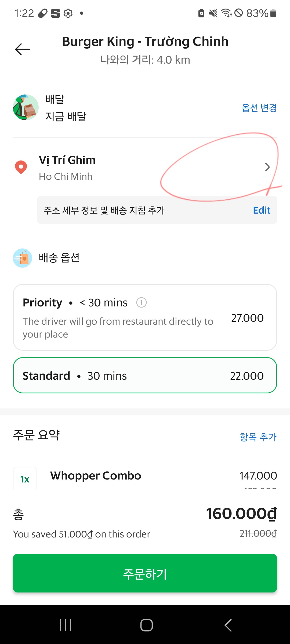Tap 항목 추가 to add items
Viewport: 290px width, 644px height.
pos(258,437)
